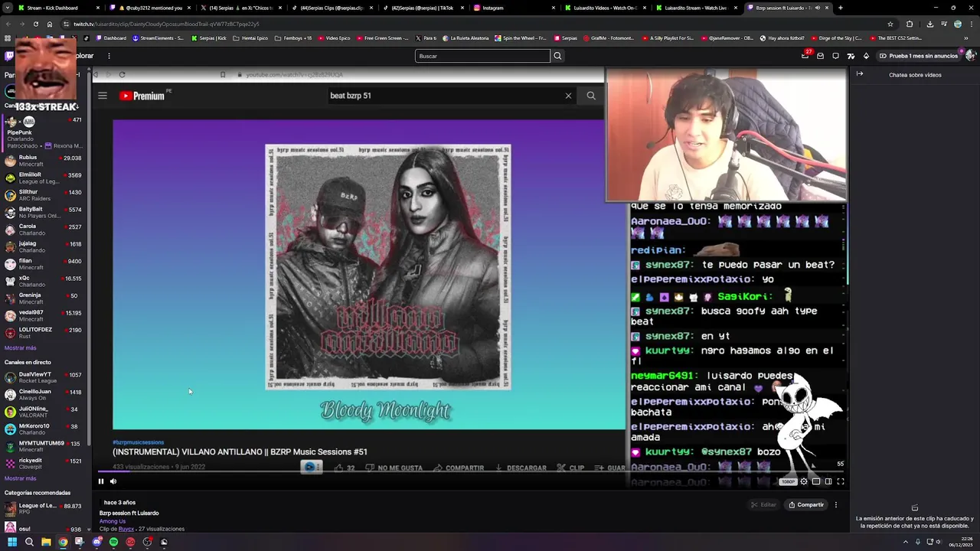Open a new browser tab
Screen dimensions: 980x551
pyautogui.click(x=841, y=8)
